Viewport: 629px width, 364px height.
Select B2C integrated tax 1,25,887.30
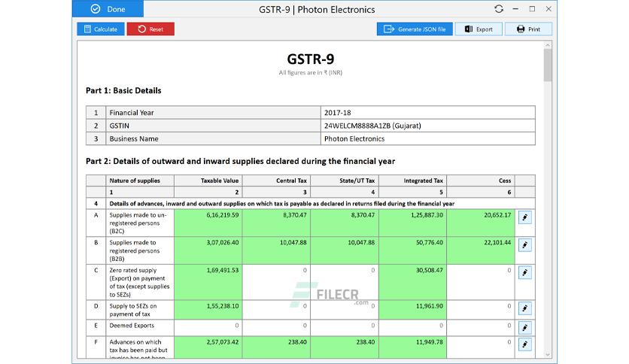(413, 223)
